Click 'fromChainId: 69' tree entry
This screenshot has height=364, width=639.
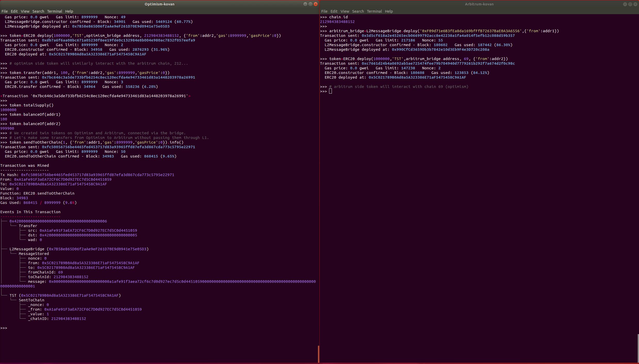pos(45,272)
